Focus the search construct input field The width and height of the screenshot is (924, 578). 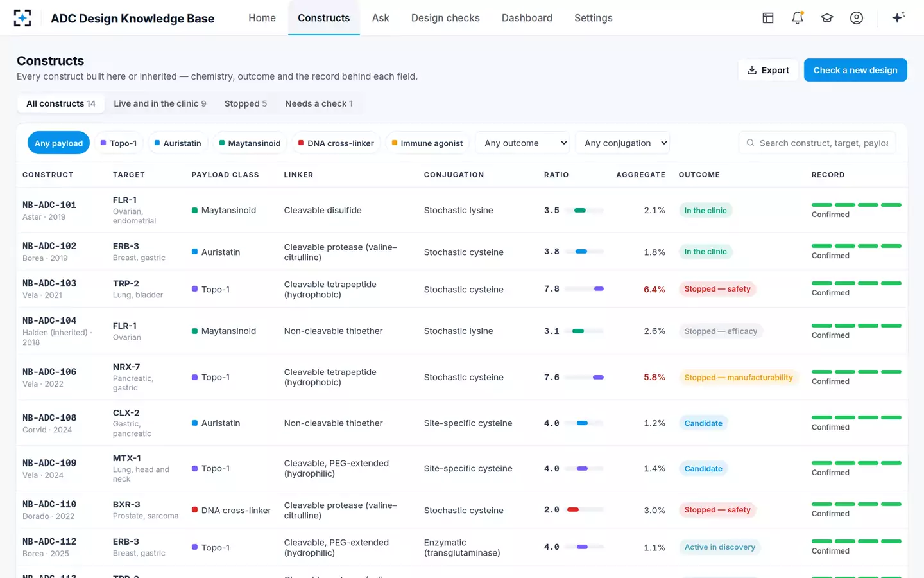pos(817,143)
